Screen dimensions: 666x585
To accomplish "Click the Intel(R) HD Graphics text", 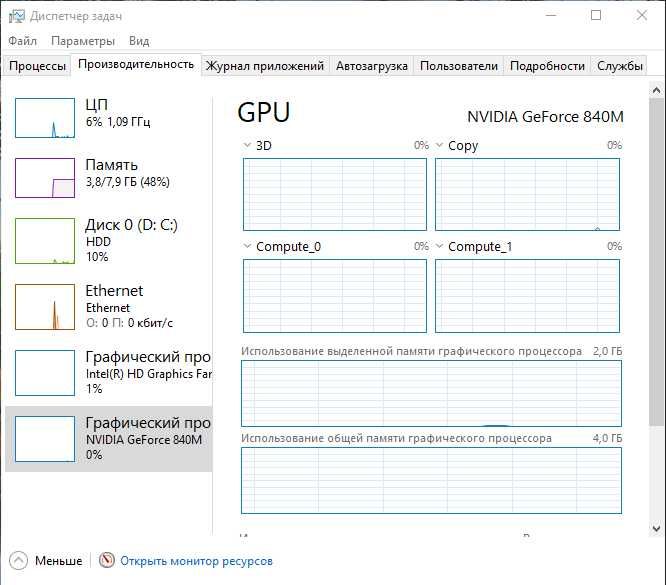I will point(149,374).
